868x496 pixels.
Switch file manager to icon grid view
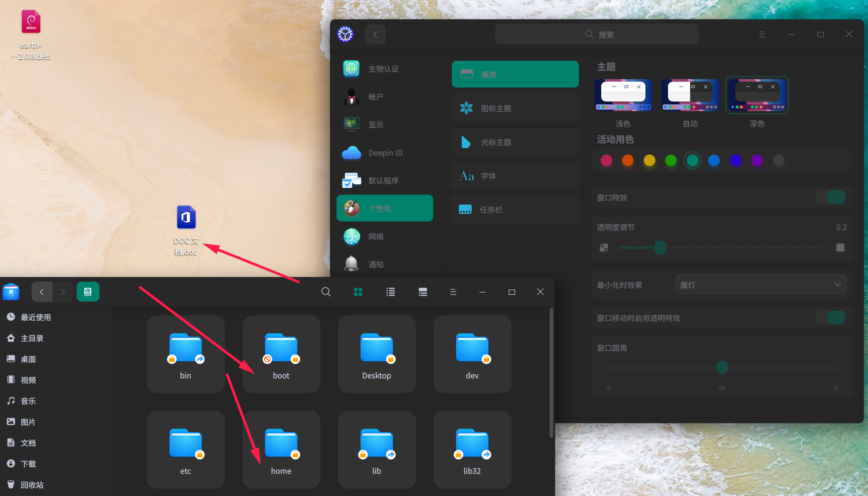click(358, 292)
